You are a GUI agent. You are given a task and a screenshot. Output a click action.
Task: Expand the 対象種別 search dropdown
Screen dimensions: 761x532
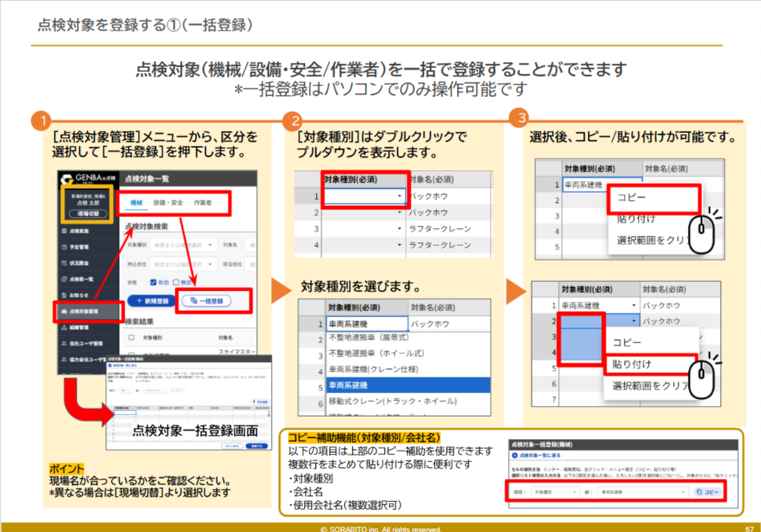[x=211, y=245]
